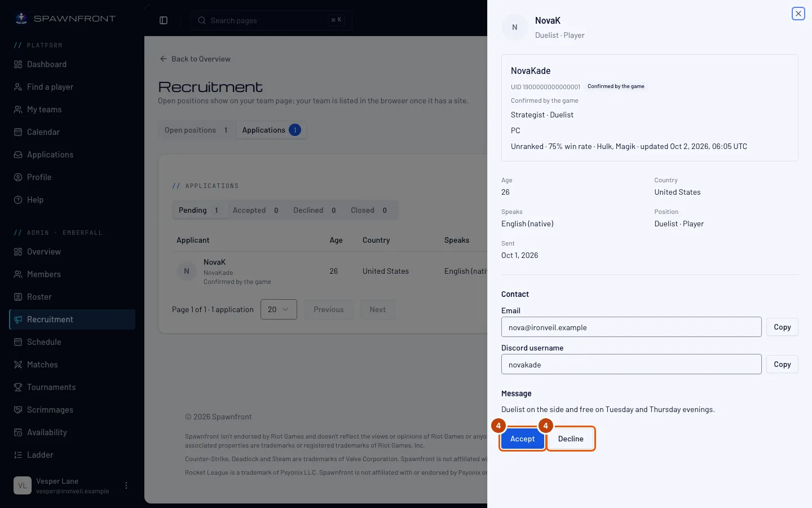Click the Ladder list icon

[x=18, y=455]
